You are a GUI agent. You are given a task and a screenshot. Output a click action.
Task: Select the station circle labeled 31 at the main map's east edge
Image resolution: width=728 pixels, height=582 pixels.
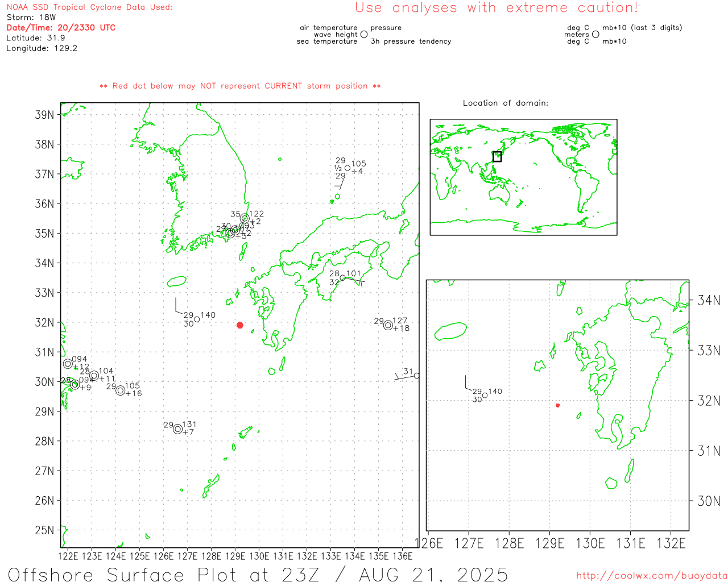(416, 376)
